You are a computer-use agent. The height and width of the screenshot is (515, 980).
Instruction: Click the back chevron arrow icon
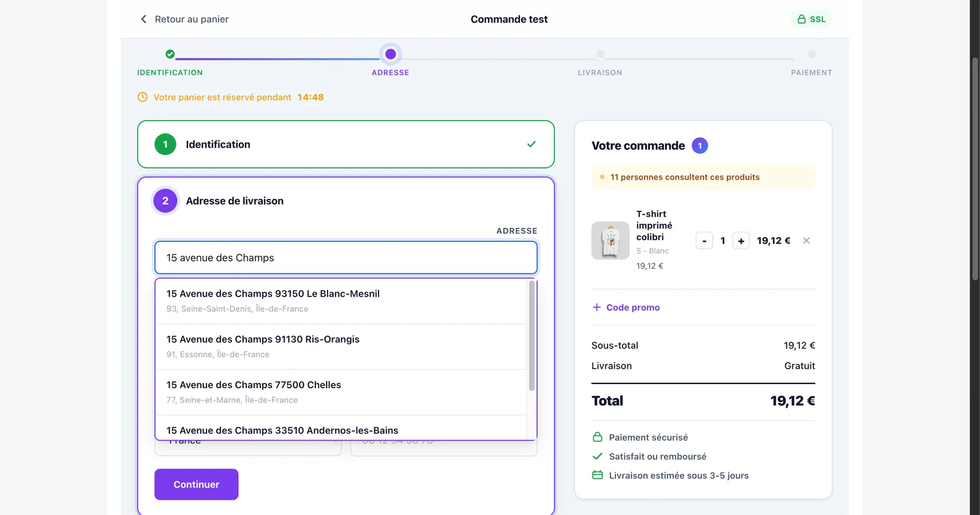(143, 19)
